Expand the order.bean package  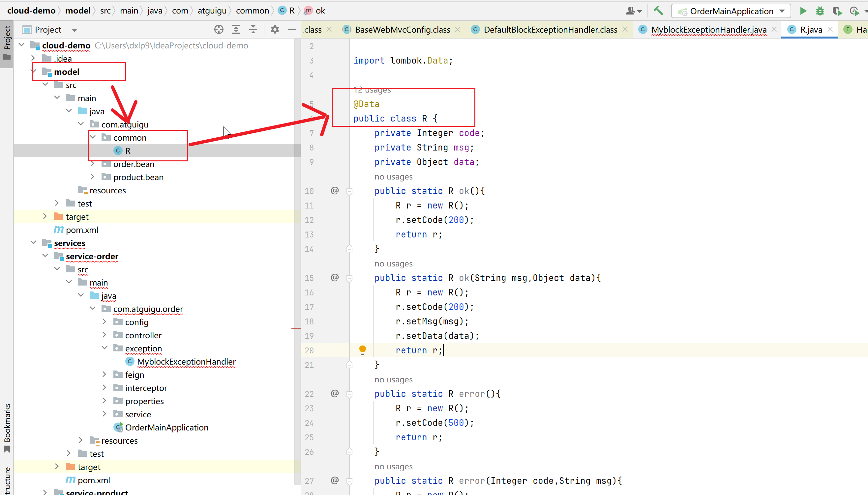coord(93,164)
